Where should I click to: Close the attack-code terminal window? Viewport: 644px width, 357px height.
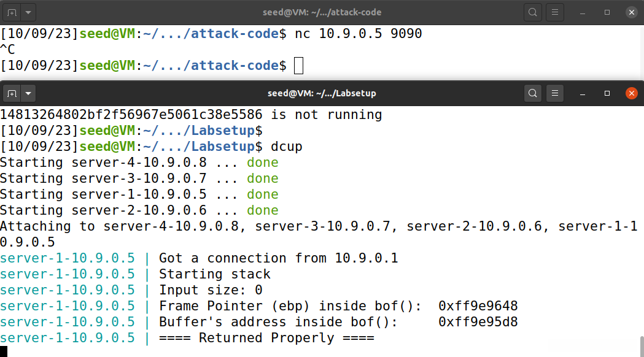pos(631,12)
